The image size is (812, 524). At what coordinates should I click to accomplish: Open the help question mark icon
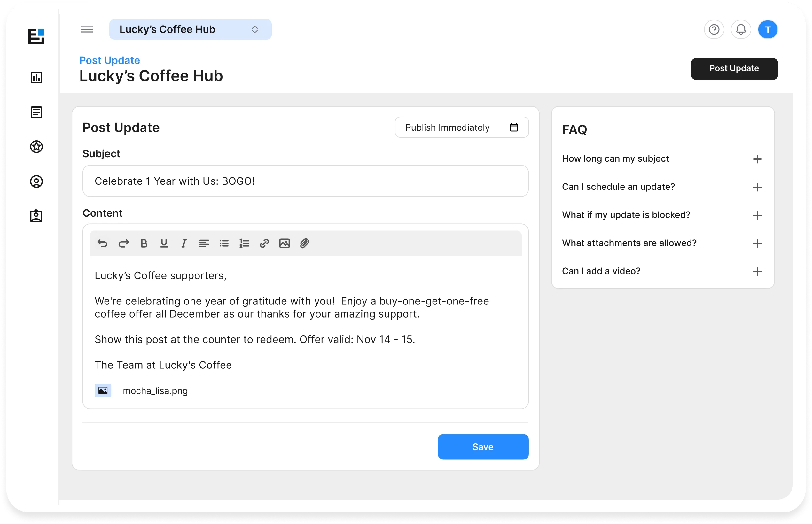click(714, 30)
